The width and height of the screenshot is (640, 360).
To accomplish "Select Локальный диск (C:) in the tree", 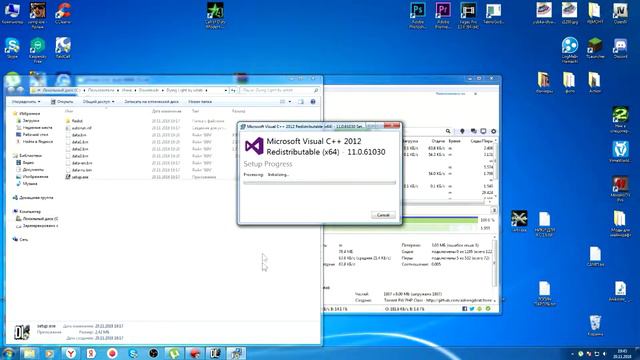I will point(37,219).
